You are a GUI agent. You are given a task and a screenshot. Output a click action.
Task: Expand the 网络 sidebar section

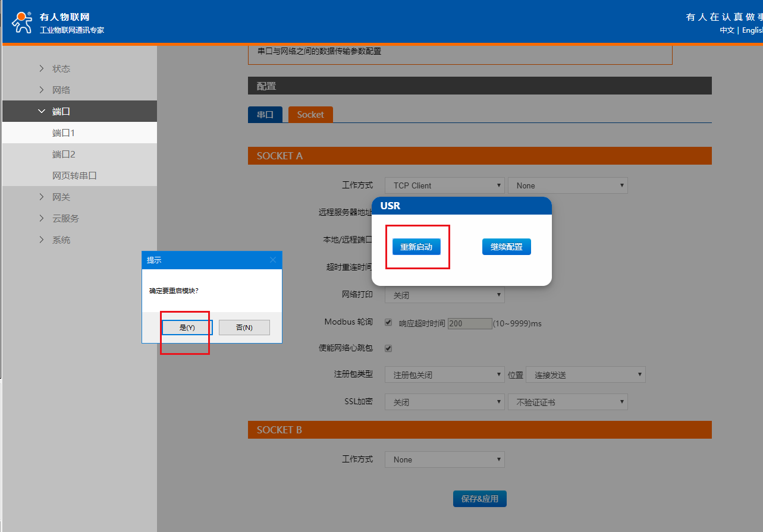[61, 90]
